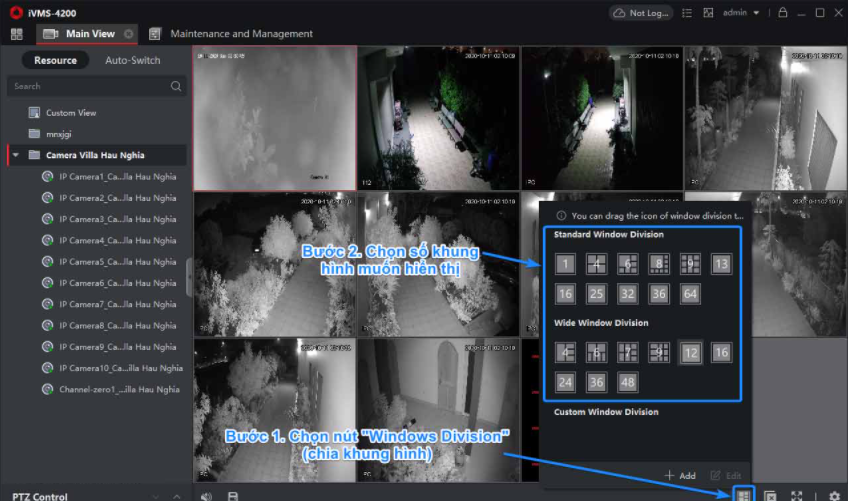Image resolution: width=848 pixels, height=501 pixels.
Task: Select the 9-window standard division layout
Action: (690, 264)
